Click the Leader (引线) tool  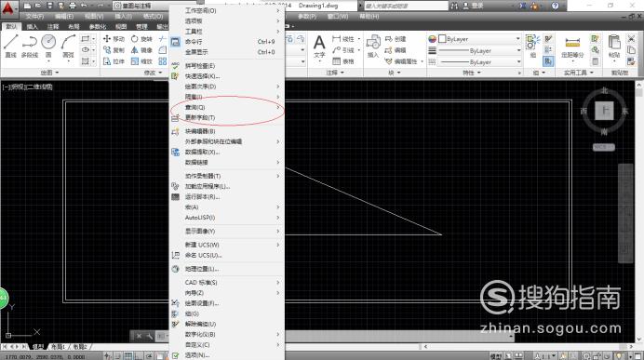(x=343, y=50)
